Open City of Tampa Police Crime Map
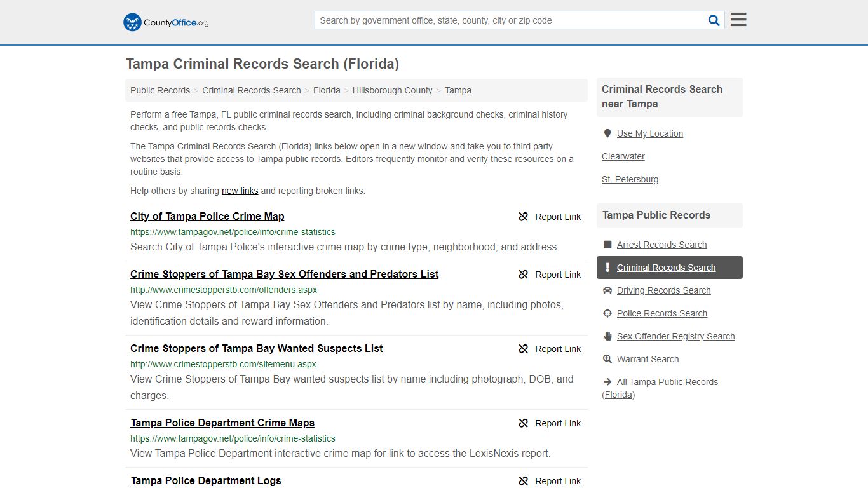The height and width of the screenshot is (488, 868). (x=207, y=216)
